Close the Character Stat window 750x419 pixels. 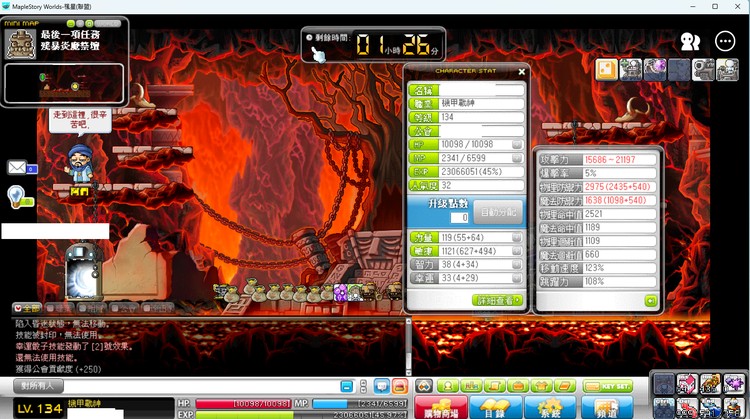point(521,72)
